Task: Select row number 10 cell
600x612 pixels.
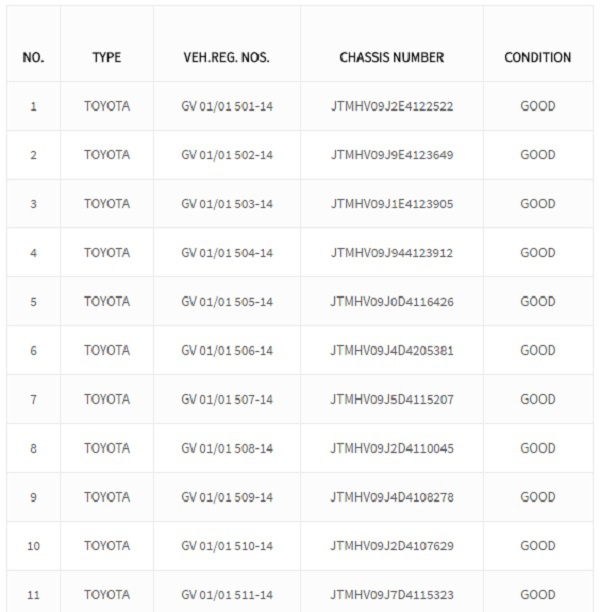Action: [x=34, y=546]
